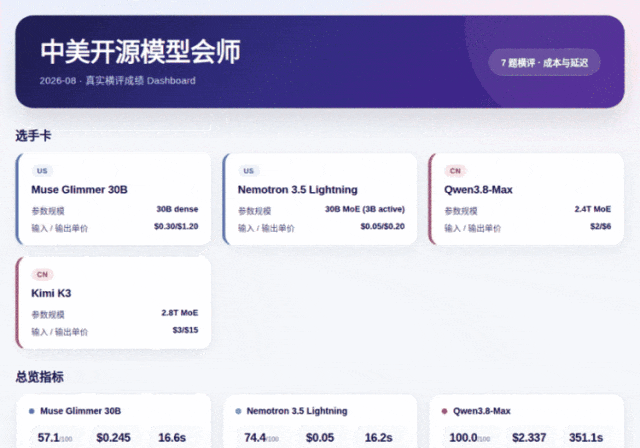Click the 2026-08 · 真实横评成绩 Dashboard subtitle
The width and height of the screenshot is (640, 448).
[118, 80]
